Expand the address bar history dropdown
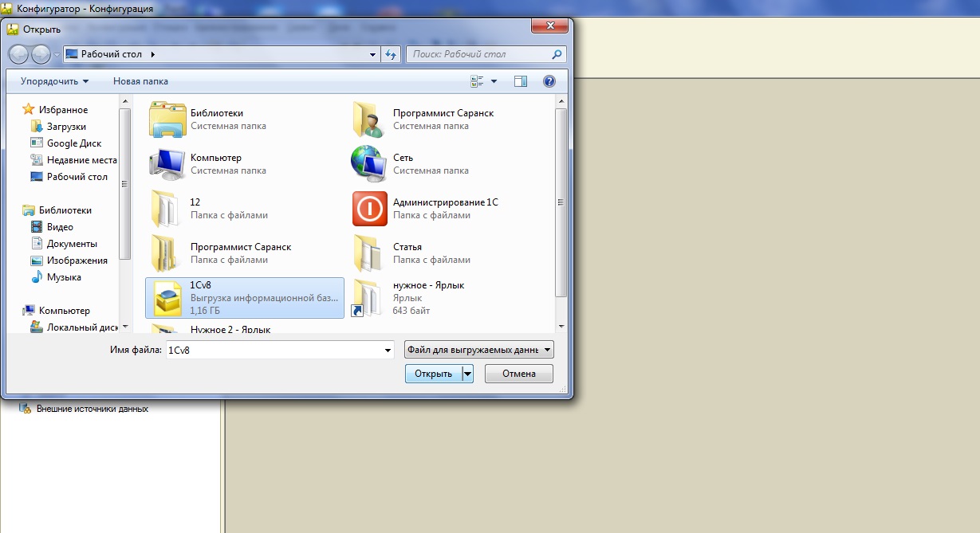Screen dimensions: 980x533 tap(373, 54)
